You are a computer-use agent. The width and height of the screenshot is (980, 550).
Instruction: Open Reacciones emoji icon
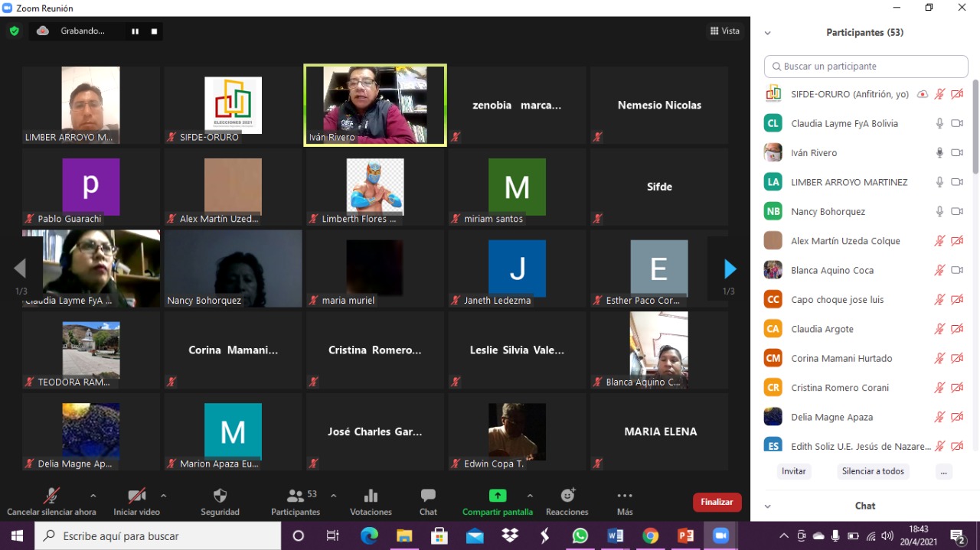567,496
